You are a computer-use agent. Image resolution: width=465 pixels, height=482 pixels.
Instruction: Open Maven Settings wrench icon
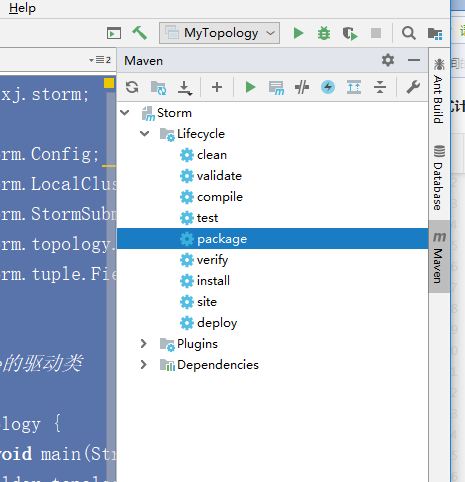[x=413, y=87]
